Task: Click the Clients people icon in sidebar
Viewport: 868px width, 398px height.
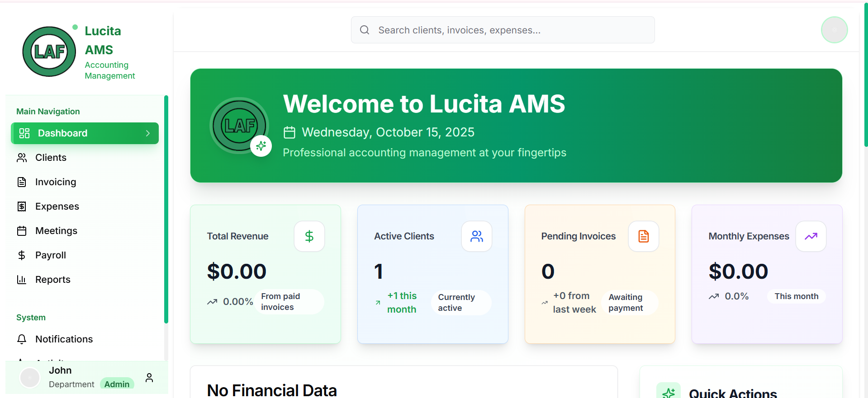Action: tap(22, 157)
